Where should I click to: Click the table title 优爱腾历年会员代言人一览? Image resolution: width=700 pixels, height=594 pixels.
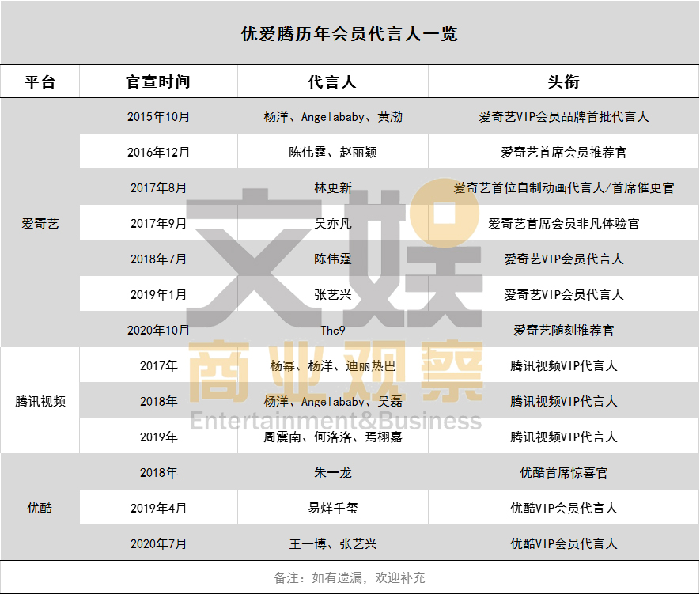[x=350, y=33]
